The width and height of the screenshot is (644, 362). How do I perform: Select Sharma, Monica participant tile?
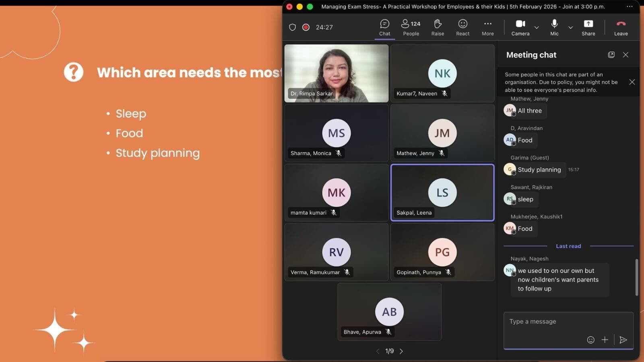point(336,133)
